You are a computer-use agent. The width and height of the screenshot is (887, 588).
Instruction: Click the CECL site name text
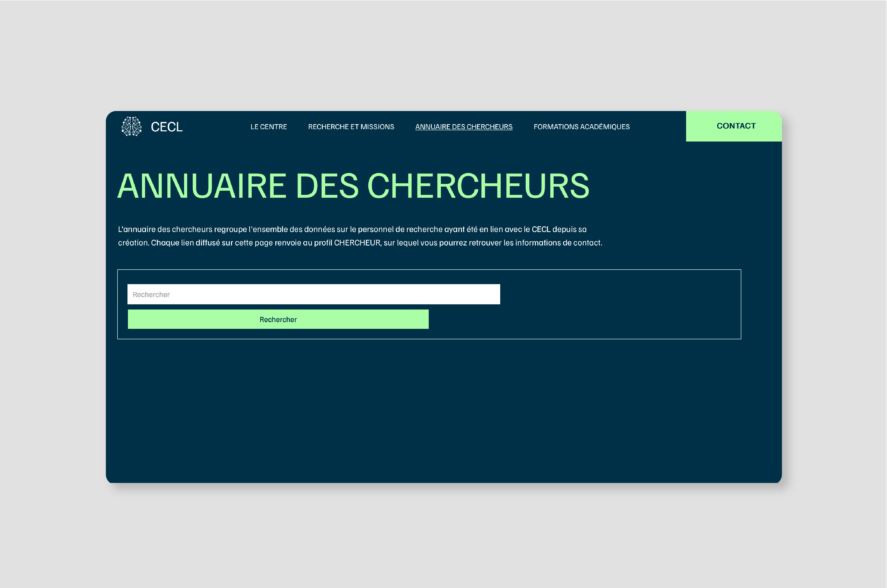click(167, 127)
